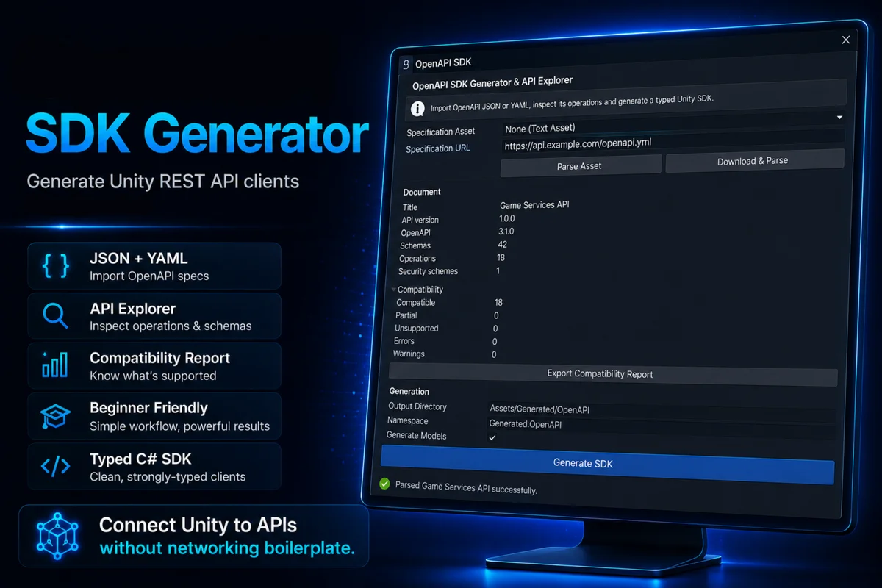
Task: Click the green success check icon
Action: pyautogui.click(x=384, y=484)
